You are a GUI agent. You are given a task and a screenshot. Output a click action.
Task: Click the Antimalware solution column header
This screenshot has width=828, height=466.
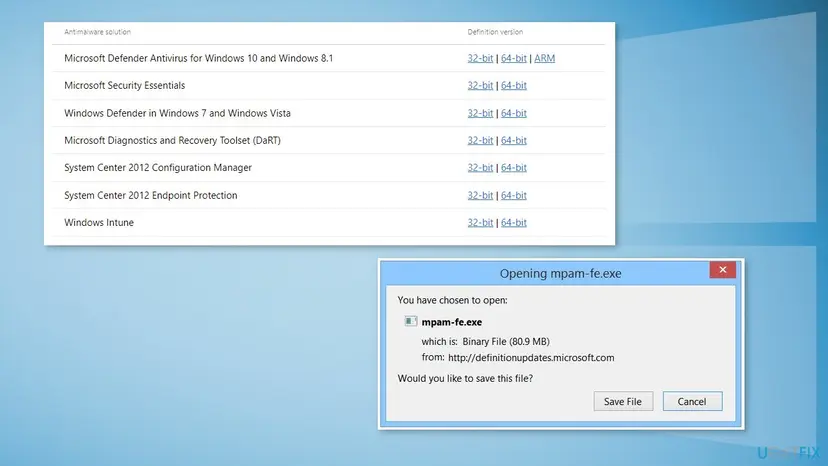pyautogui.click(x=97, y=32)
